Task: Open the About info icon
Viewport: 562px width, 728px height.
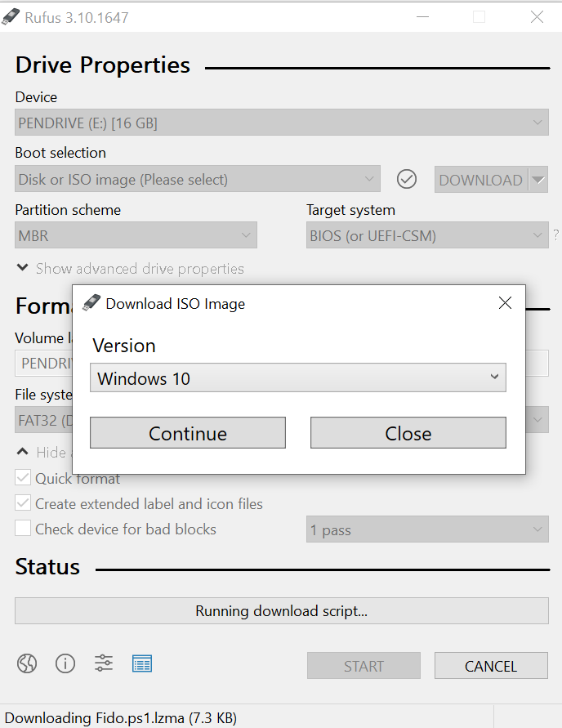Action: tap(65, 663)
